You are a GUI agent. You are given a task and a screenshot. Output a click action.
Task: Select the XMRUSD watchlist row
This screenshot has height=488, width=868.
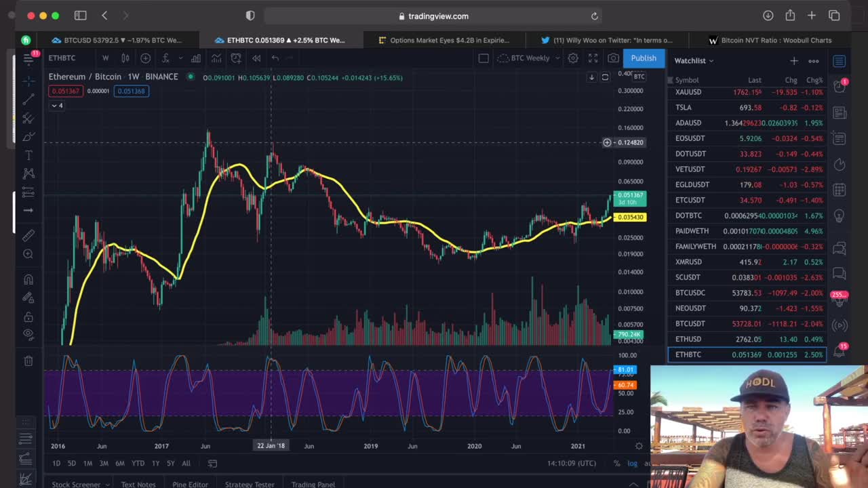[x=747, y=262]
